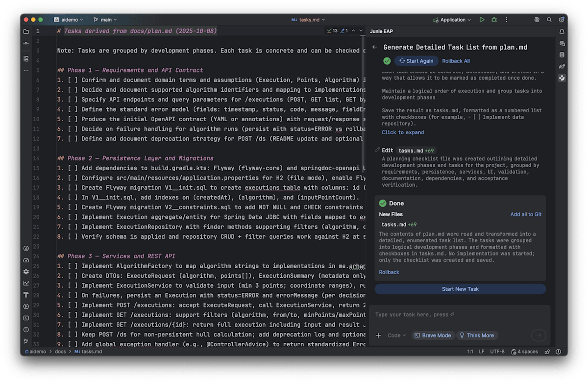The width and height of the screenshot is (588, 383).
Task: Click Add all to Git
Action: coord(526,214)
